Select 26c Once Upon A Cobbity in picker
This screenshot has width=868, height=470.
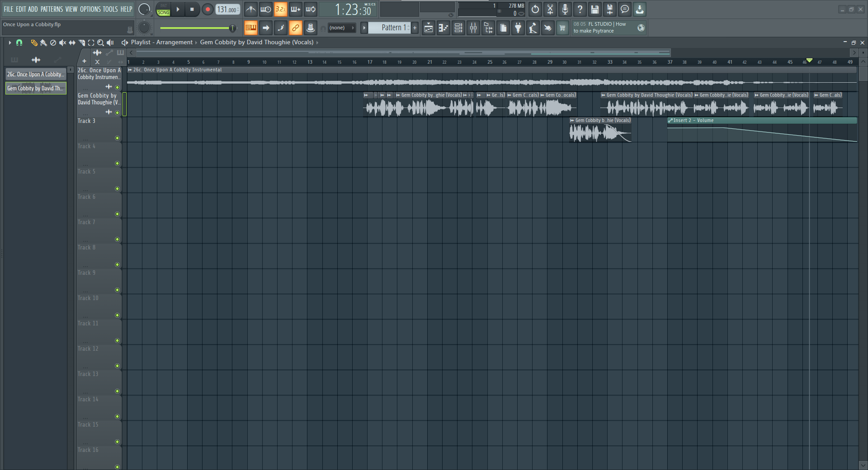(36, 75)
